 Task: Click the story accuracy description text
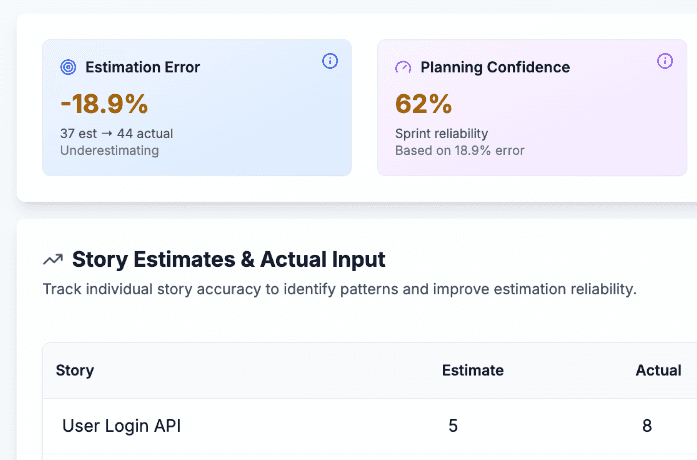click(339, 289)
